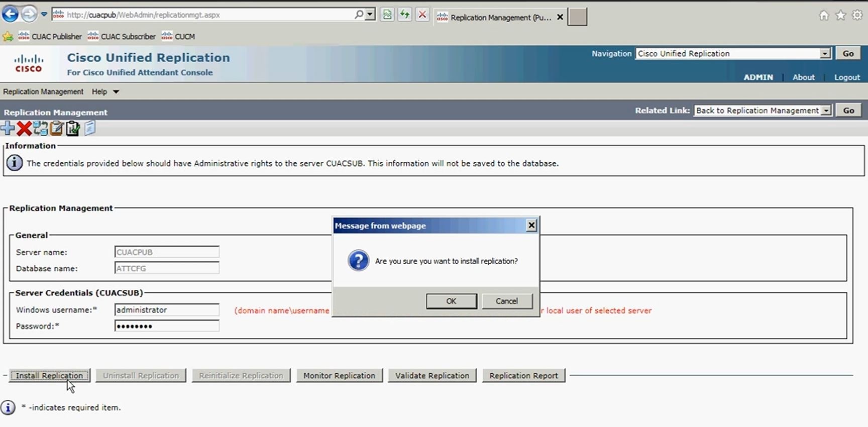Open the browser Tools gear icon
This screenshot has width=868, height=427.
[857, 16]
